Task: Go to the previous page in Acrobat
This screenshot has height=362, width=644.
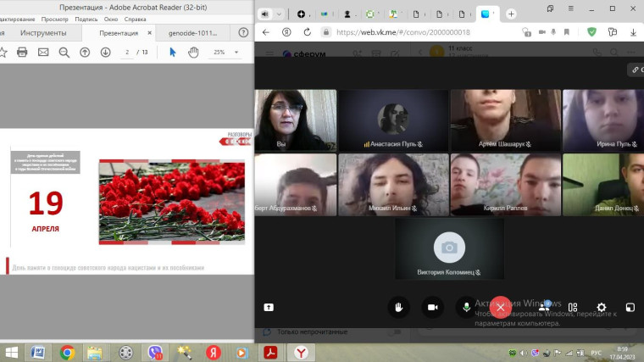Action: [85, 53]
